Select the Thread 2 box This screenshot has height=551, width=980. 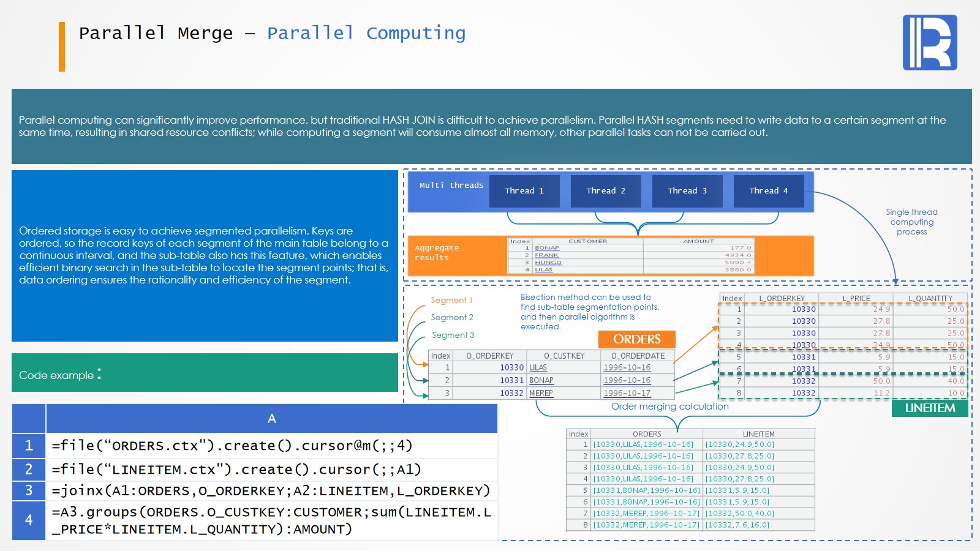[606, 191]
